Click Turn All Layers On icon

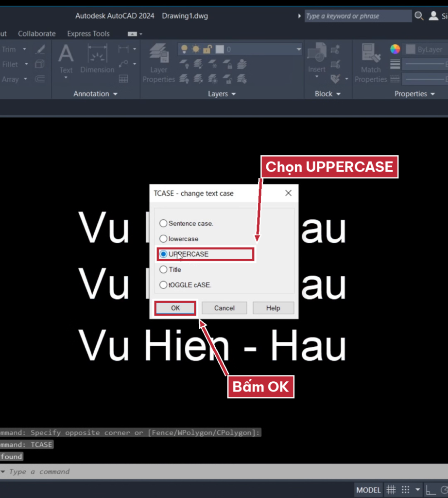coord(184,79)
